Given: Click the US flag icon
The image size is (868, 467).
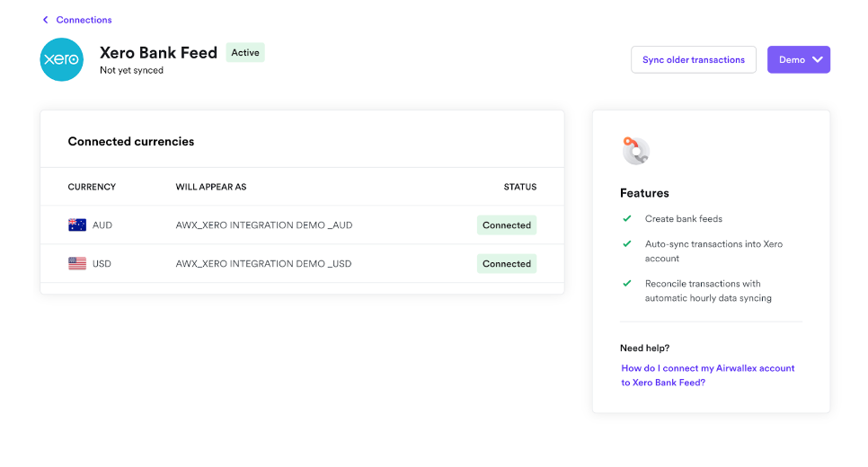Looking at the screenshot, I should point(77,263).
